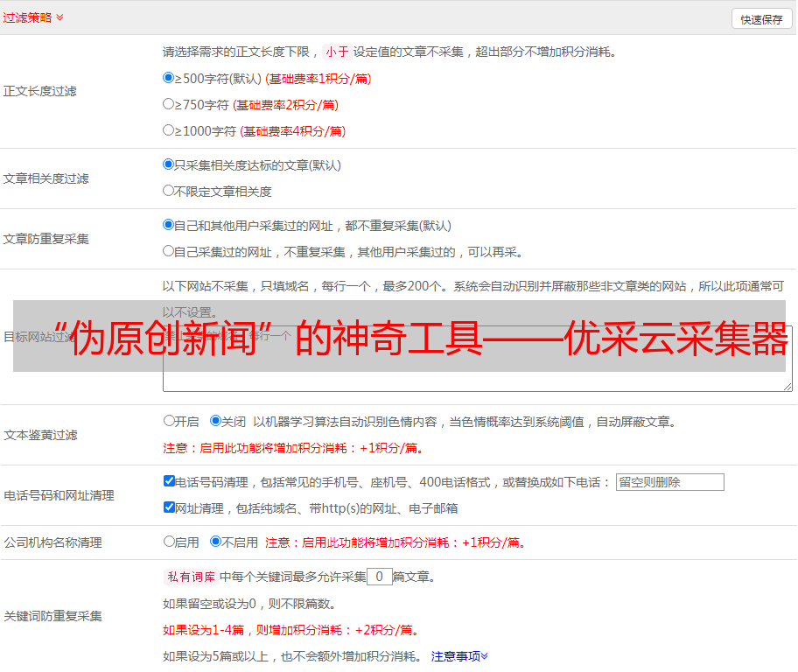The height and width of the screenshot is (672, 798).
Task: Click the 私有词库 tag
Action: tap(191, 577)
